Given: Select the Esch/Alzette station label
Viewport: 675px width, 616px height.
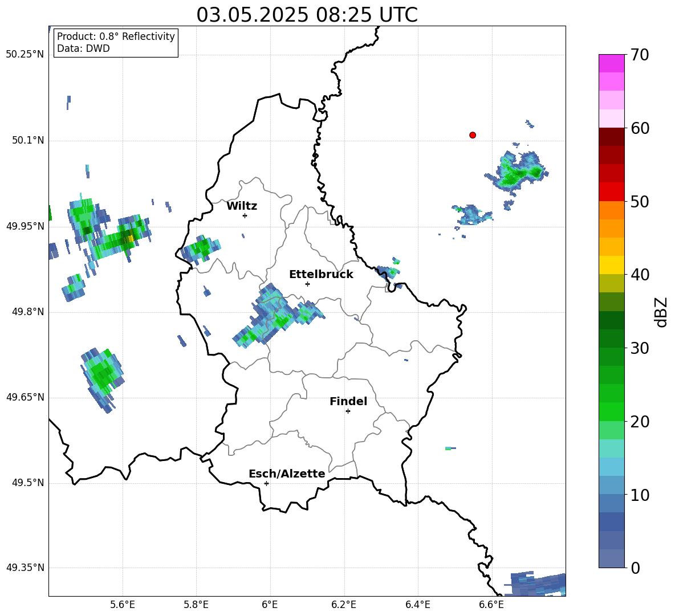Looking at the screenshot, I should [287, 474].
